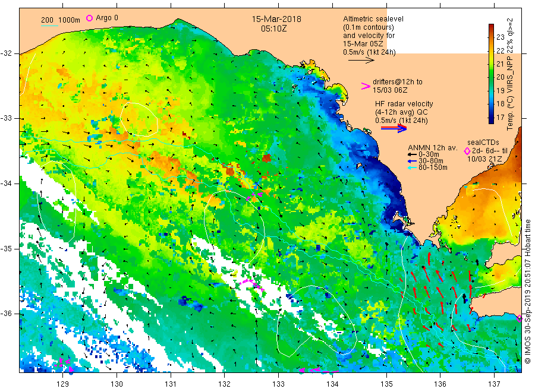The image size is (535, 392).
Task: Click the 'drifters@12h to' legend label
Action: 398,82
